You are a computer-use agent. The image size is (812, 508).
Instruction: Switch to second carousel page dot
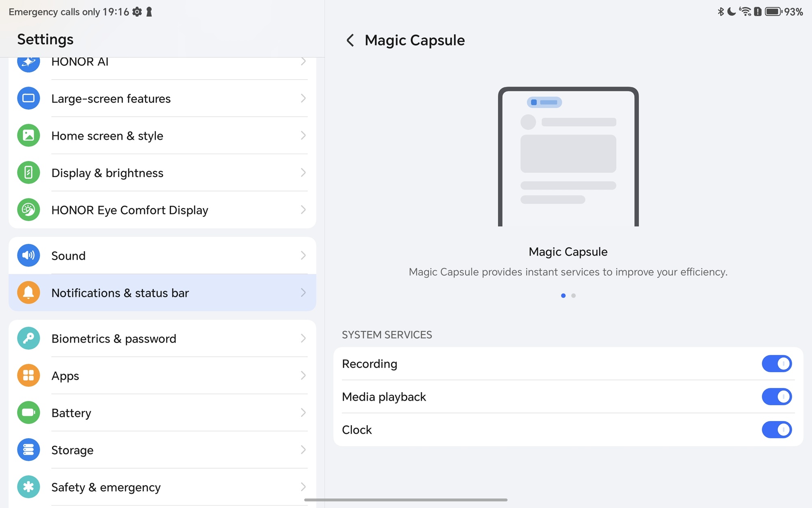pos(573,295)
